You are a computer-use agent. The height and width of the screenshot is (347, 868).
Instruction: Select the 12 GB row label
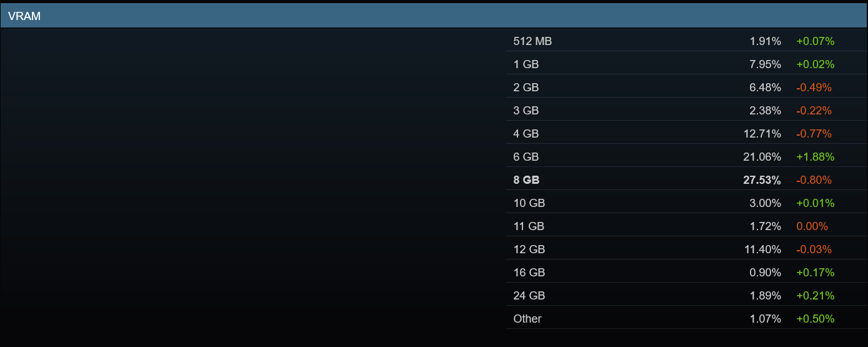[x=529, y=249]
